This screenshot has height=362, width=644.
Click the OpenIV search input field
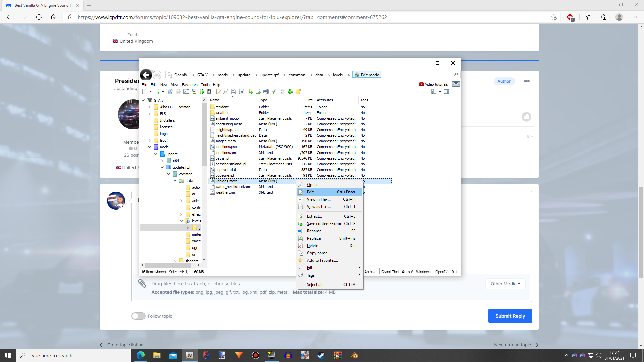pyautogui.click(x=419, y=75)
